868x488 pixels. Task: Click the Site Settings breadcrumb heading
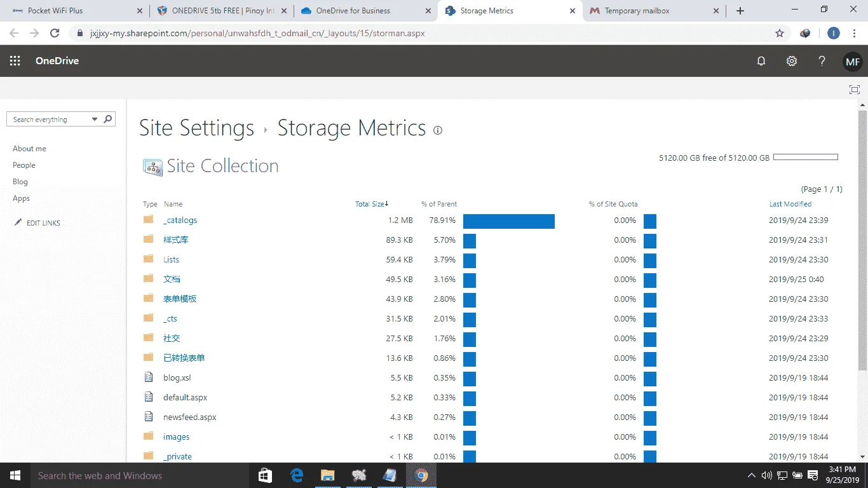coord(196,128)
